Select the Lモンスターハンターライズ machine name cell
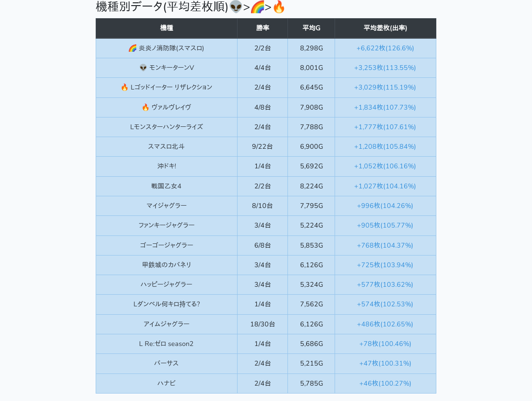The height and width of the screenshot is (401, 532). (167, 127)
